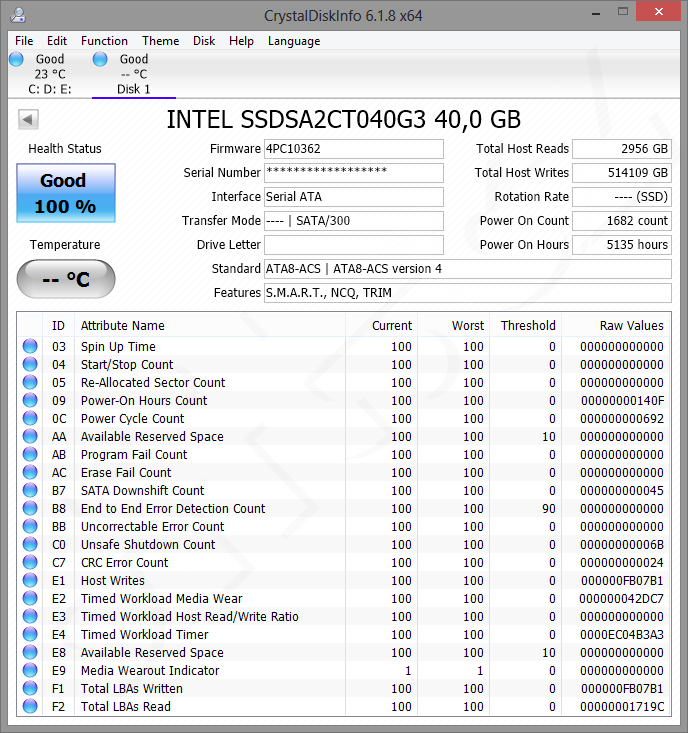Click the Firmware field 4PC10362
Screen dimensions: 688x733
point(354,149)
